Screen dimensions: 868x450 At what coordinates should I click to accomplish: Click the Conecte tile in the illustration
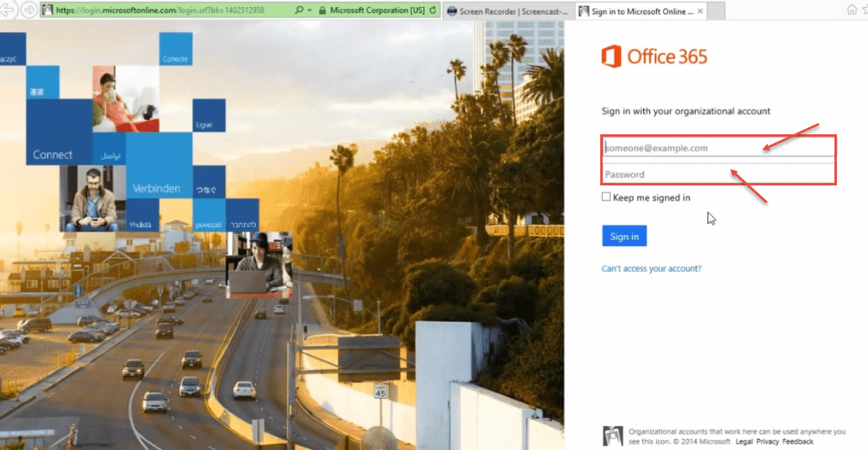176,49
